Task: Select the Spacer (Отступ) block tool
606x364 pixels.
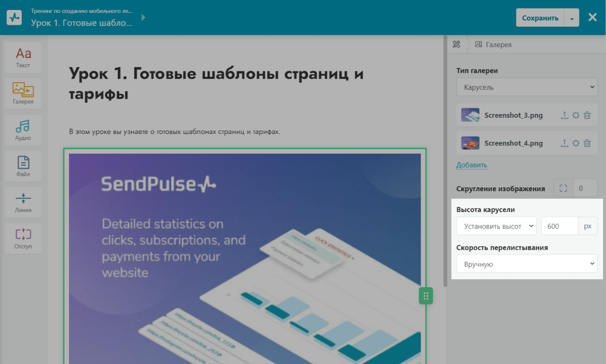Action: 23,238
